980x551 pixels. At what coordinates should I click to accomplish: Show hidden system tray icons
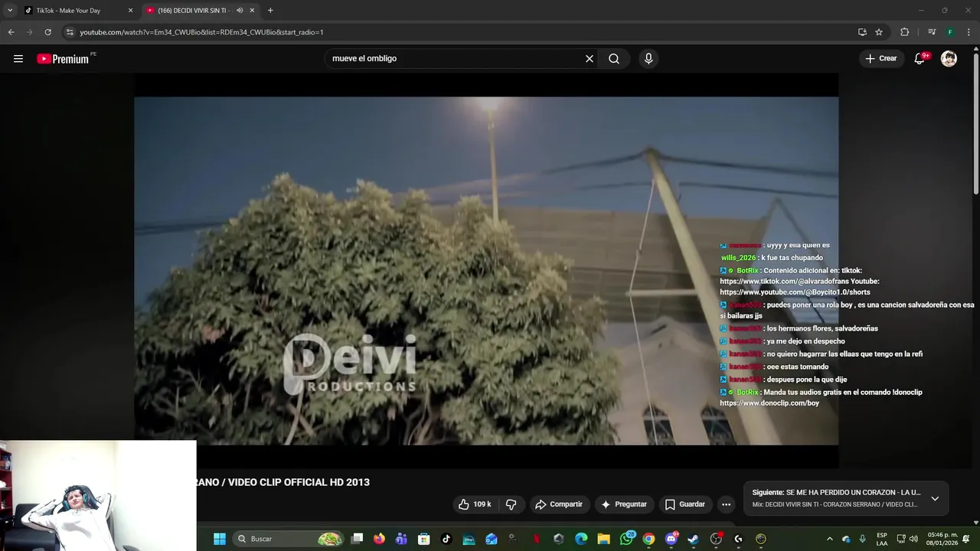[x=829, y=539]
